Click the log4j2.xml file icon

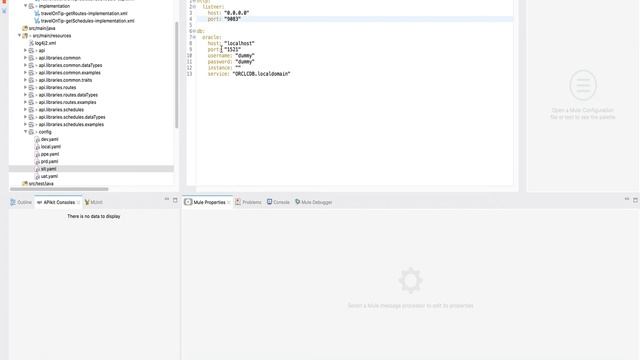(x=31, y=43)
